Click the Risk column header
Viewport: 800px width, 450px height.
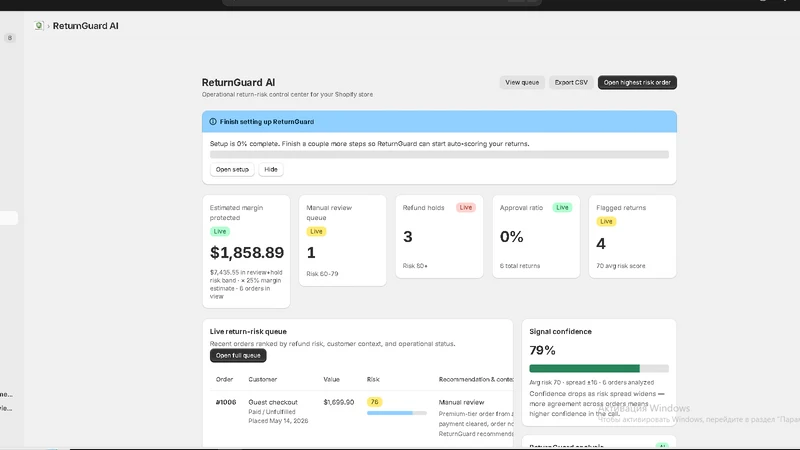click(373, 380)
